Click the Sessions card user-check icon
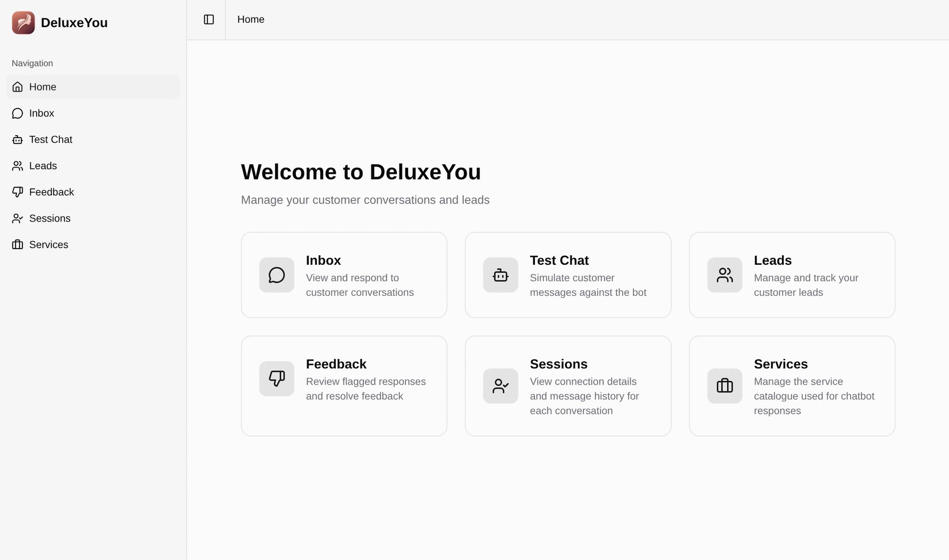 (x=500, y=386)
